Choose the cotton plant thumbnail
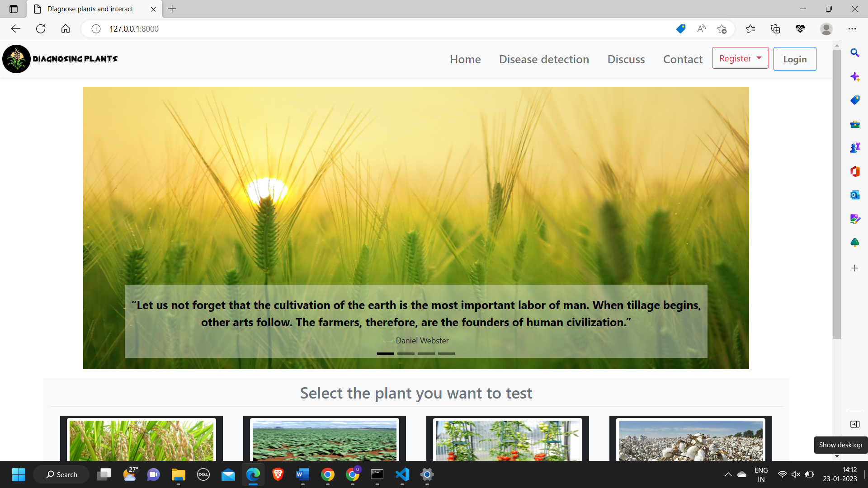 (691, 440)
